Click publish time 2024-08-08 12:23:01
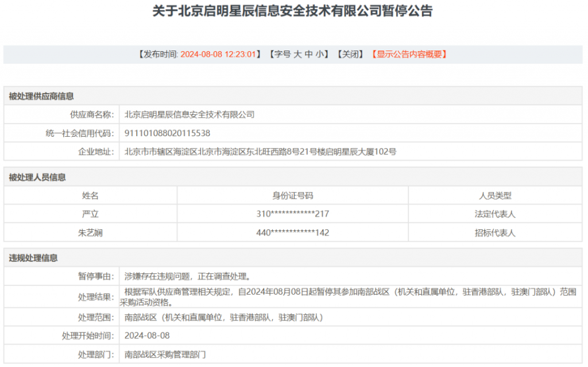 click(218, 55)
